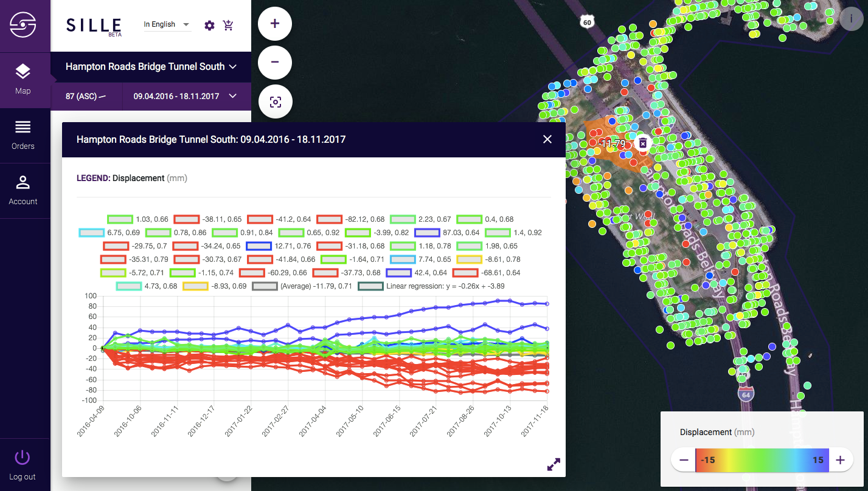Toggle the (Average) -11.79, 0.71 legend series
The width and height of the screenshot is (868, 491).
pyautogui.click(x=302, y=286)
